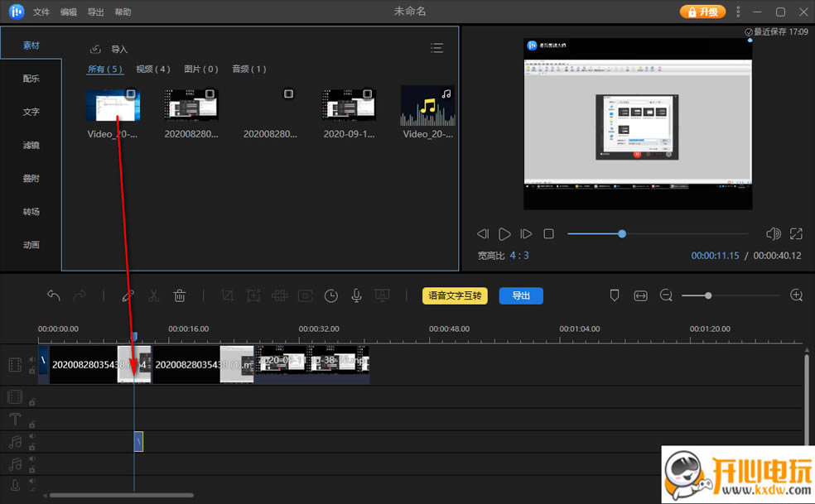Zoom out the timeline with the minus magnifier
Viewport: 815px width, 504px height.
(666, 295)
